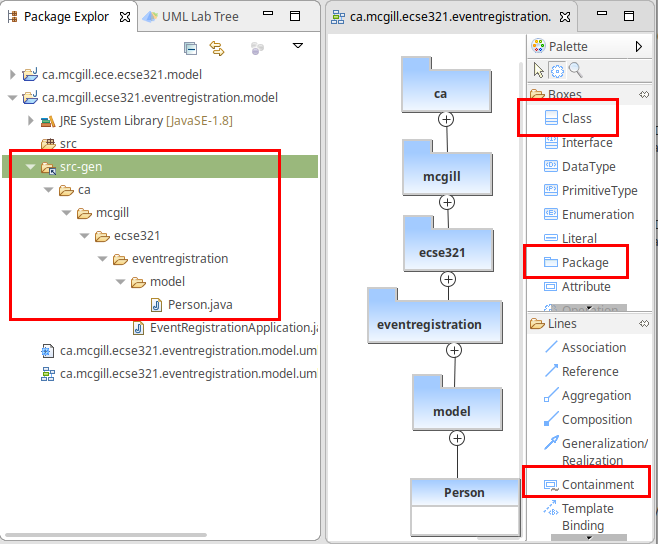Select the PrimitiveType palette tool

tap(590, 191)
